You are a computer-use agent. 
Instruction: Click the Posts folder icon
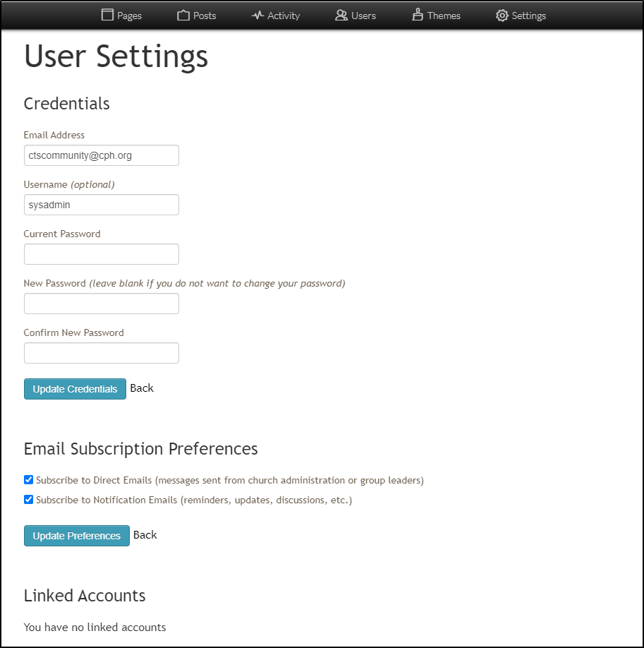click(x=183, y=15)
